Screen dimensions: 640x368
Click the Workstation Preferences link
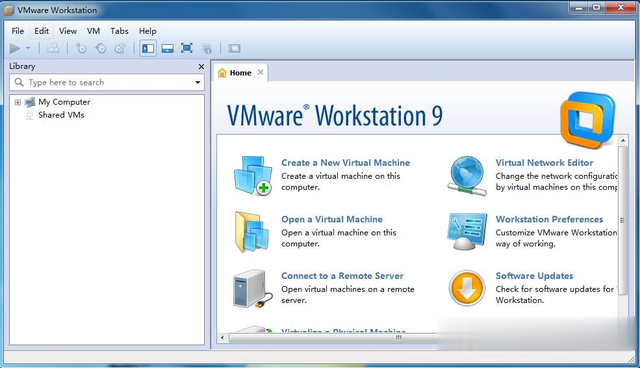pyautogui.click(x=549, y=219)
